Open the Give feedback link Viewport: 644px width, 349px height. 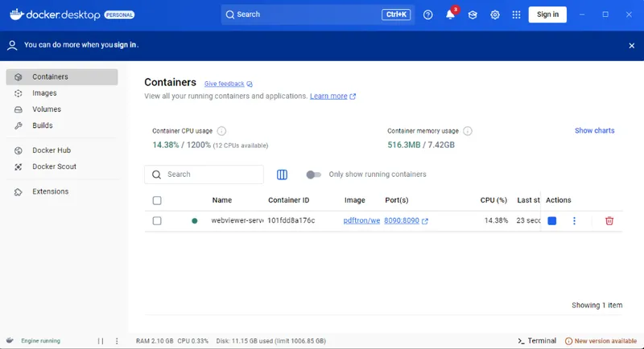coord(225,84)
